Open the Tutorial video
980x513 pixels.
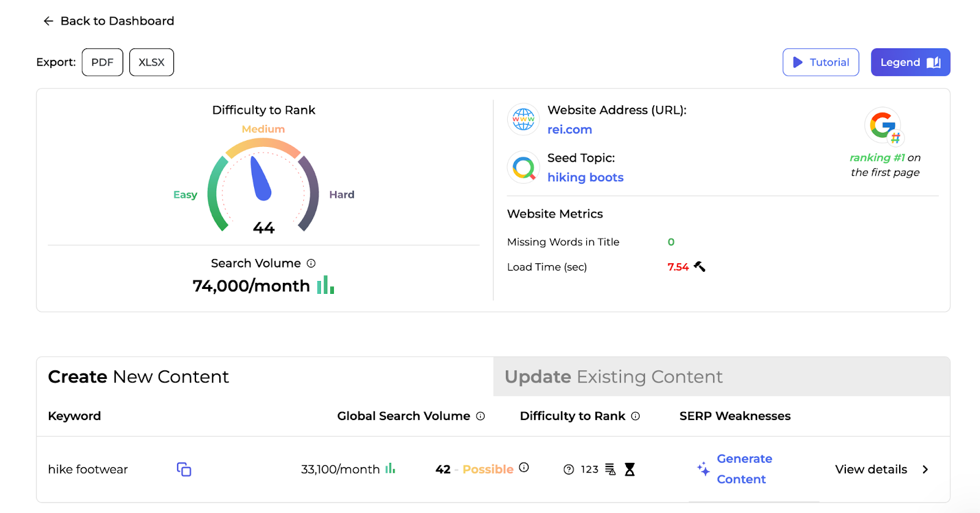[x=820, y=62]
